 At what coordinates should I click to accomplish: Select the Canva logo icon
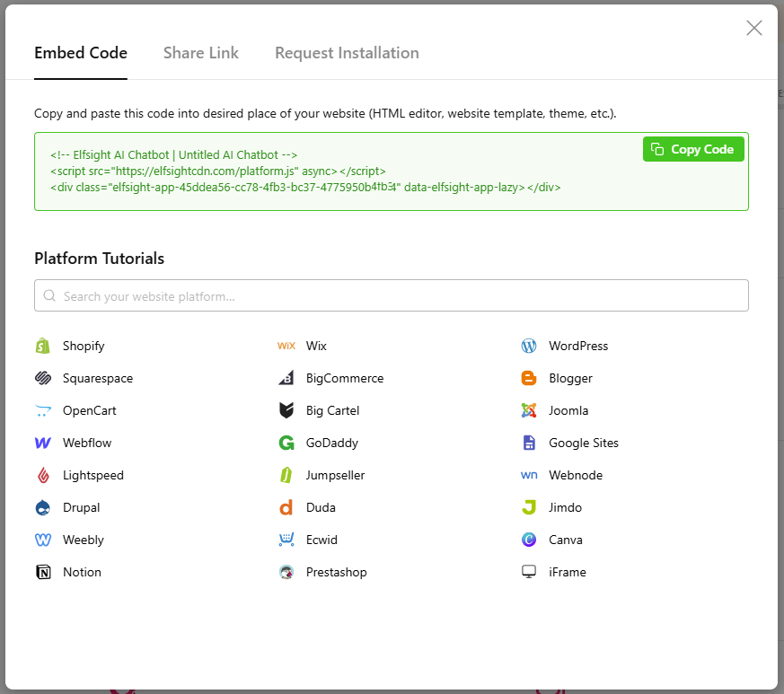(529, 540)
